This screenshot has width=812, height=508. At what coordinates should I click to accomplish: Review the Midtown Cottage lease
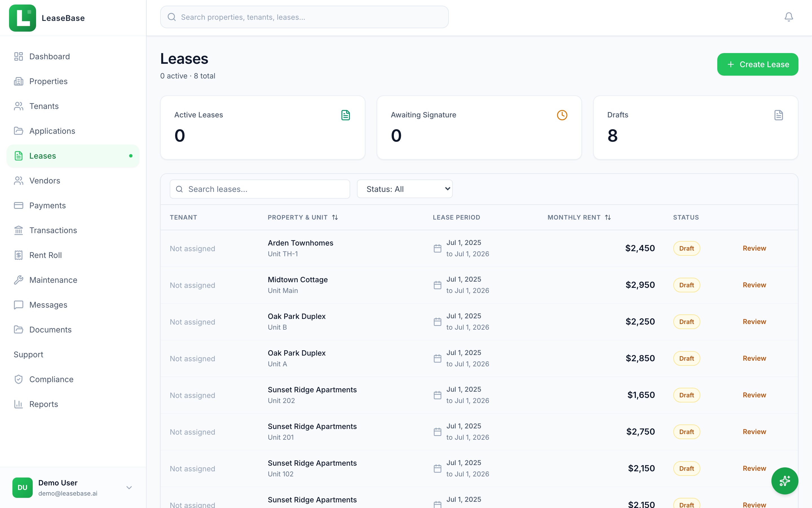tap(754, 285)
